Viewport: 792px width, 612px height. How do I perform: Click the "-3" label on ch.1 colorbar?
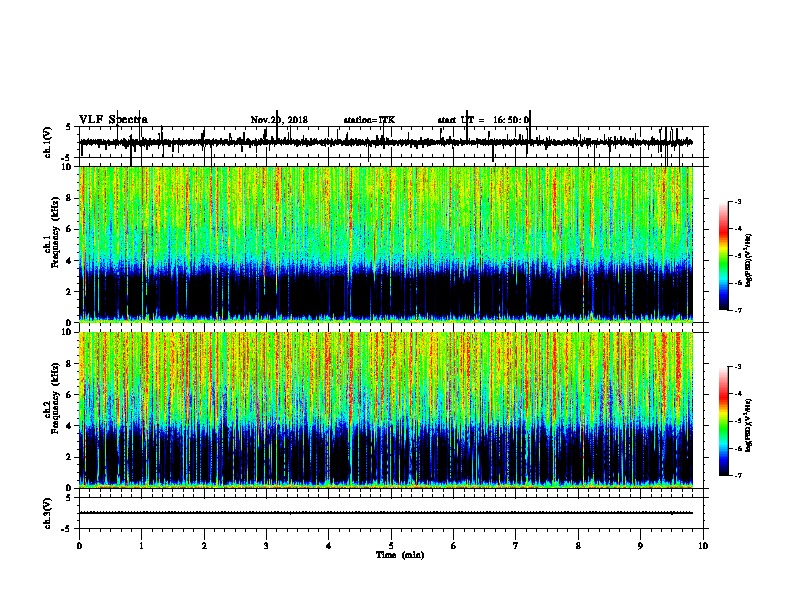tap(738, 202)
